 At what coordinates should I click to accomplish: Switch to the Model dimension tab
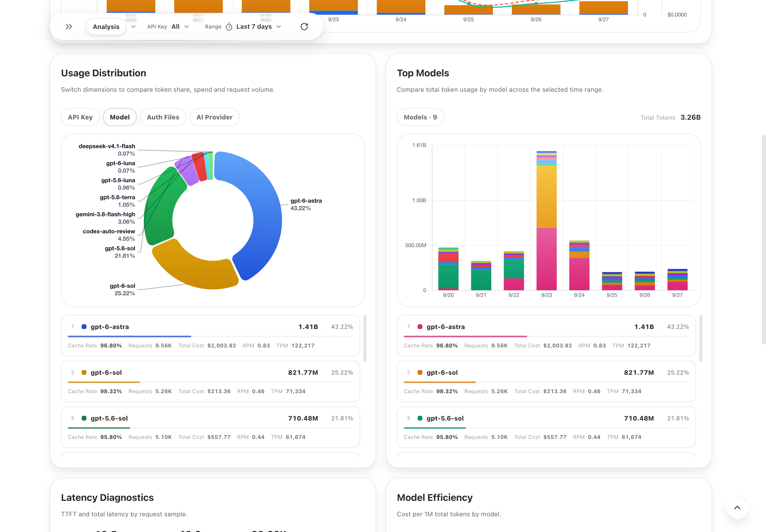click(x=120, y=117)
